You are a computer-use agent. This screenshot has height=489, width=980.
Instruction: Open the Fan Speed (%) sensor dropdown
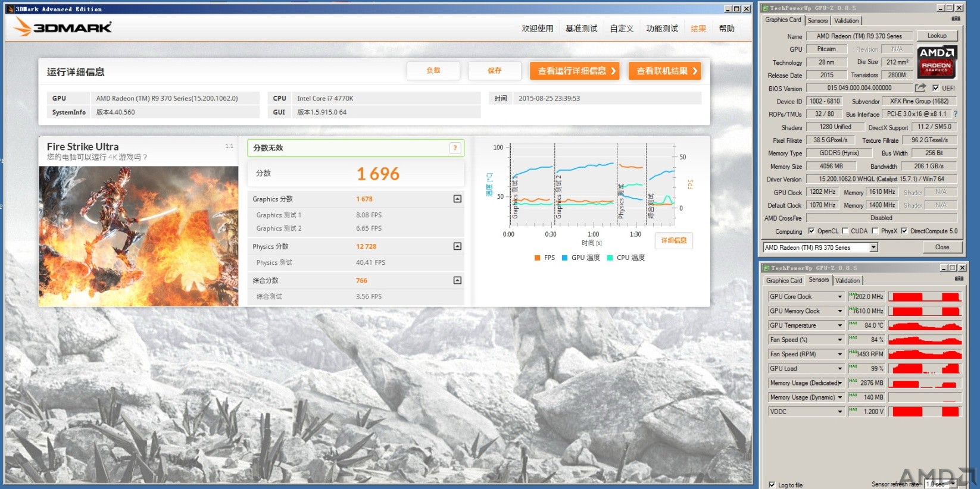coord(840,340)
